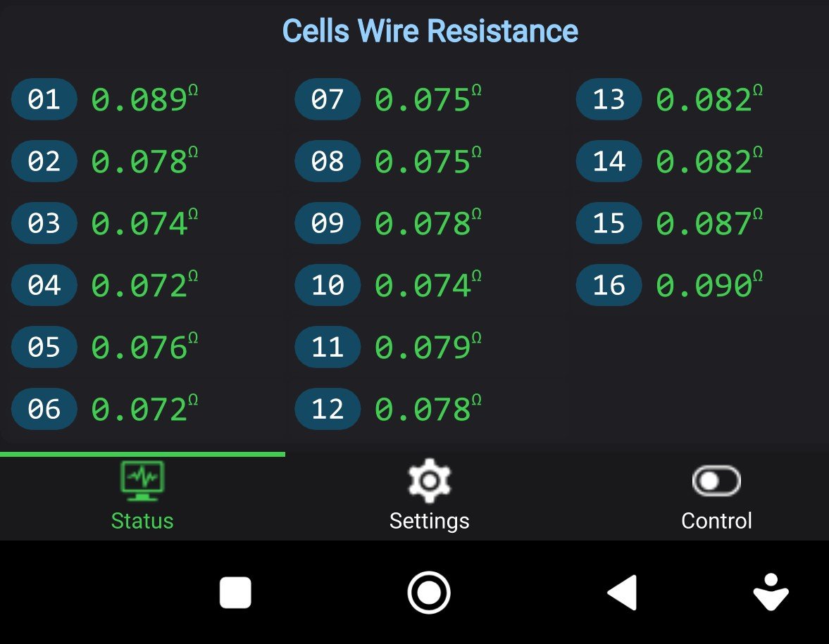Tap the Android back triangle button
The height and width of the screenshot is (644, 829).
click(x=623, y=593)
